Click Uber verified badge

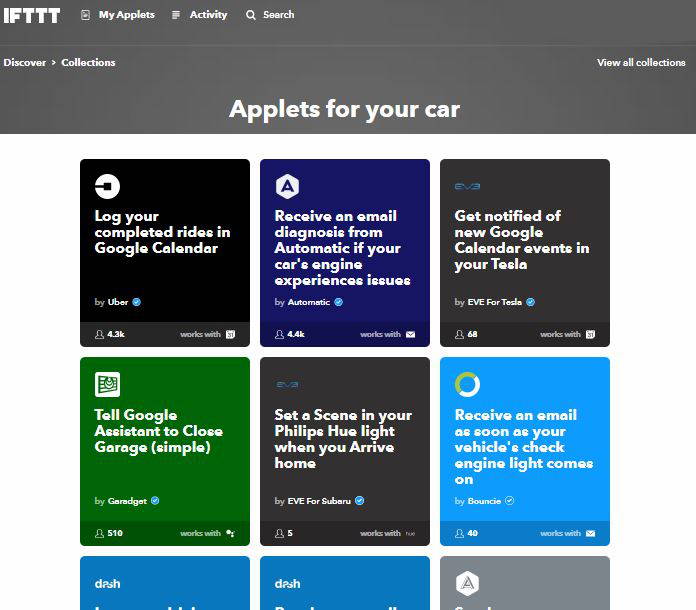tap(137, 302)
